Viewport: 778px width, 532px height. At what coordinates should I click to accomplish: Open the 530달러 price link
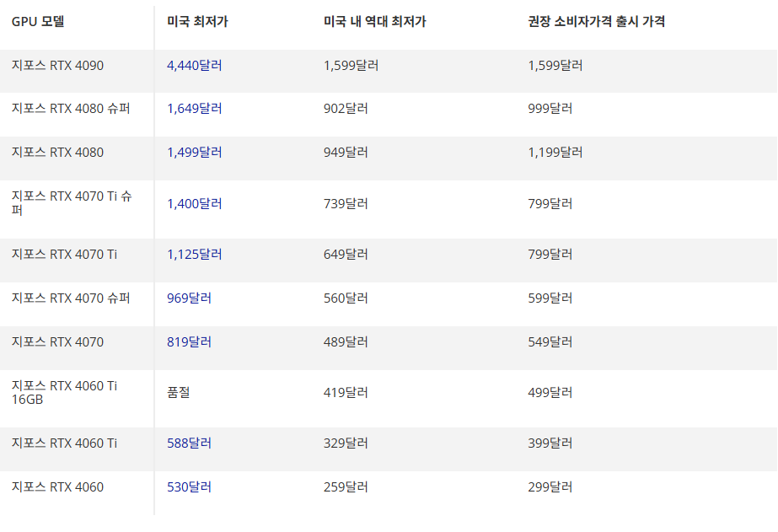tap(189, 486)
